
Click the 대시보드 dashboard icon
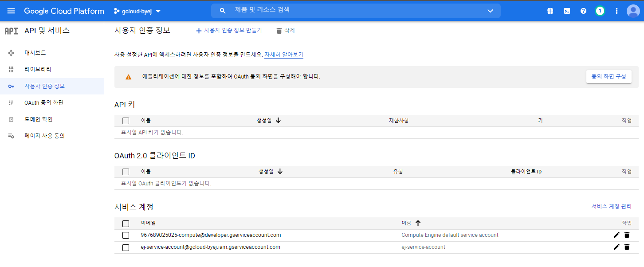(x=11, y=53)
